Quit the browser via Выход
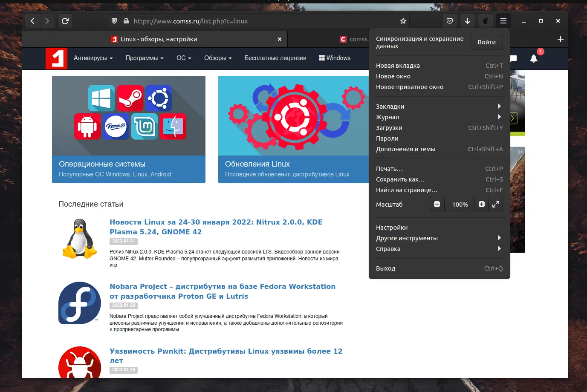This screenshot has width=587, height=392. click(439, 268)
